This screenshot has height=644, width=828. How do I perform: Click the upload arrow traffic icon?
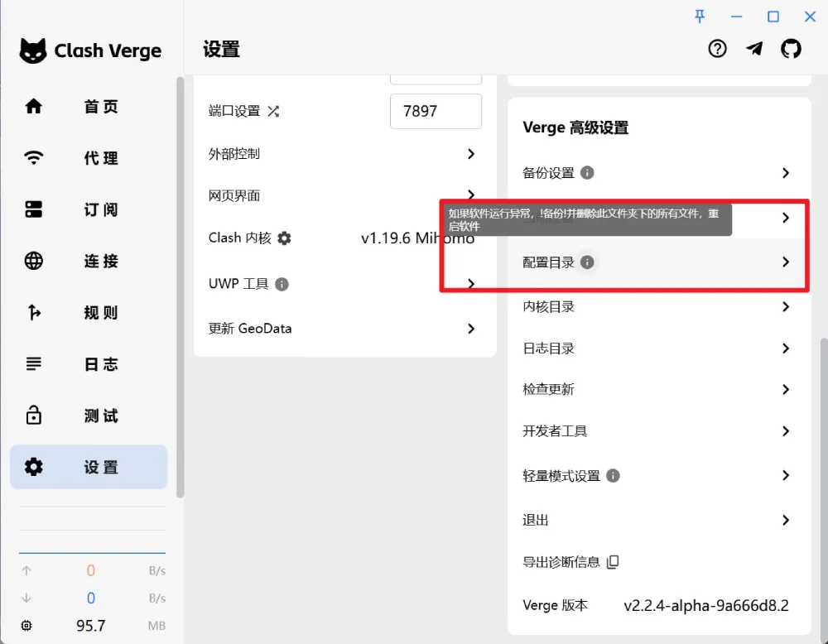[26, 570]
